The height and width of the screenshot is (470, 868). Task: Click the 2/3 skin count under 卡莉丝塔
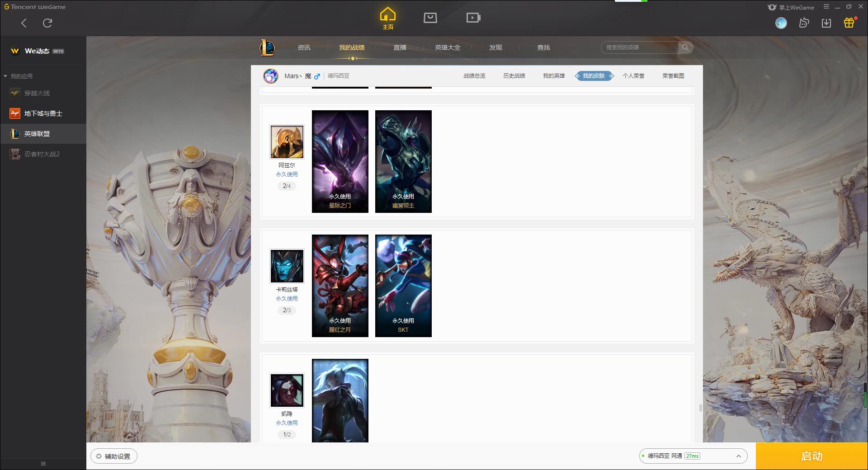pos(287,310)
